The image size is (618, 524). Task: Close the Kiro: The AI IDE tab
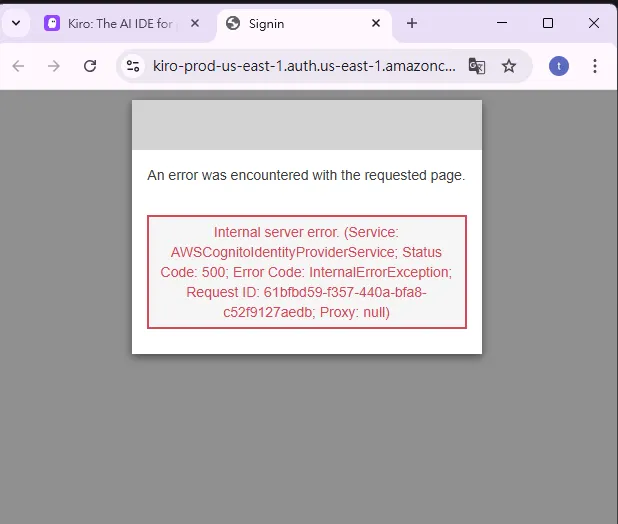click(195, 23)
